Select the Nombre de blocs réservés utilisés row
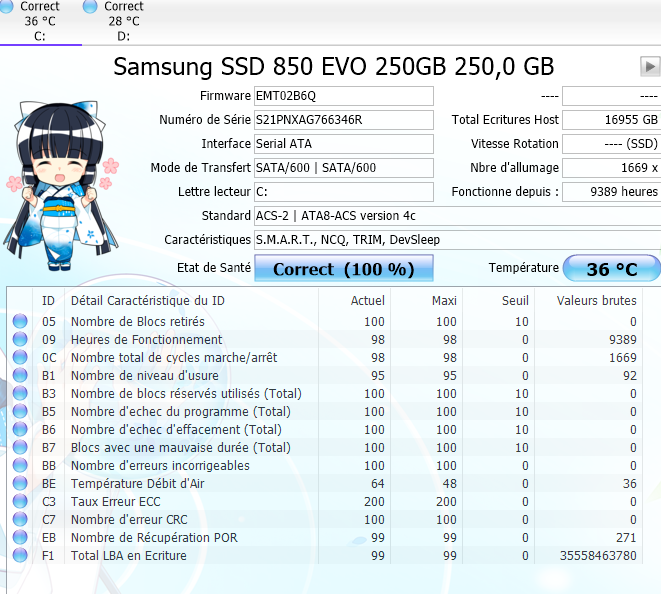 click(325, 393)
